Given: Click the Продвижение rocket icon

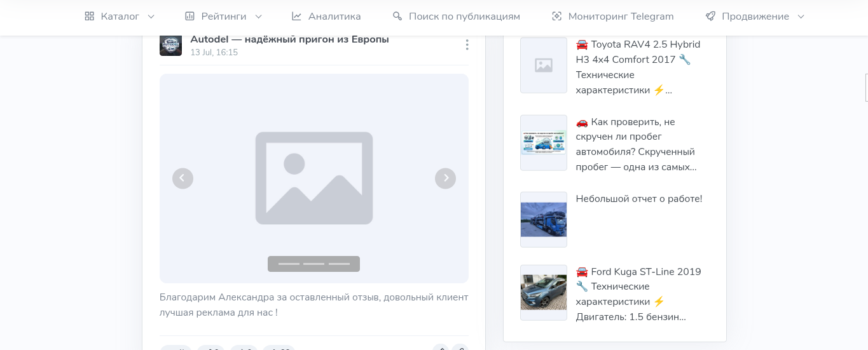Looking at the screenshot, I should point(710,17).
